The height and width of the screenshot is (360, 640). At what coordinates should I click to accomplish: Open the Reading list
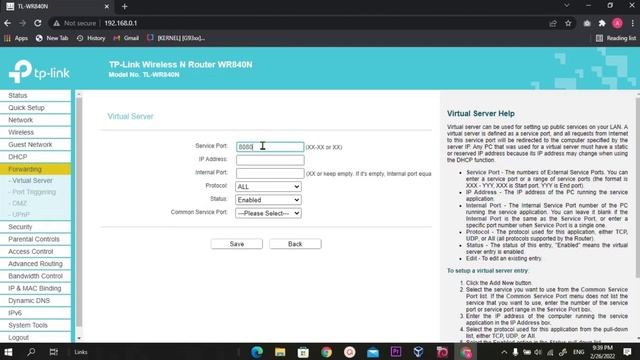coord(616,38)
